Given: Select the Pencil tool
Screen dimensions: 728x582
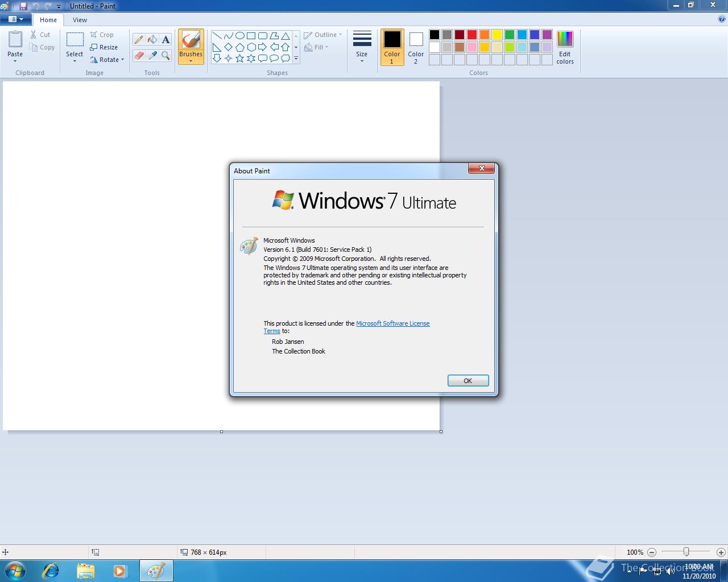Looking at the screenshot, I should (139, 40).
